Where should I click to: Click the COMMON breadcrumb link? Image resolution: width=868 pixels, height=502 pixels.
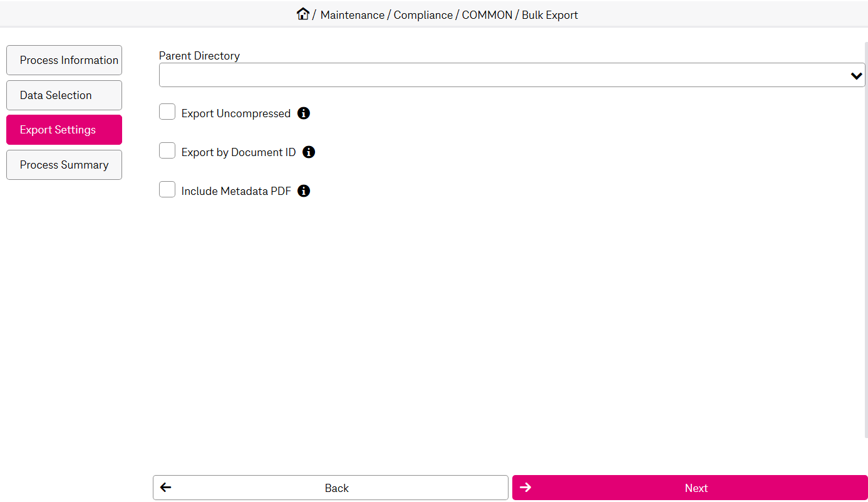point(487,15)
